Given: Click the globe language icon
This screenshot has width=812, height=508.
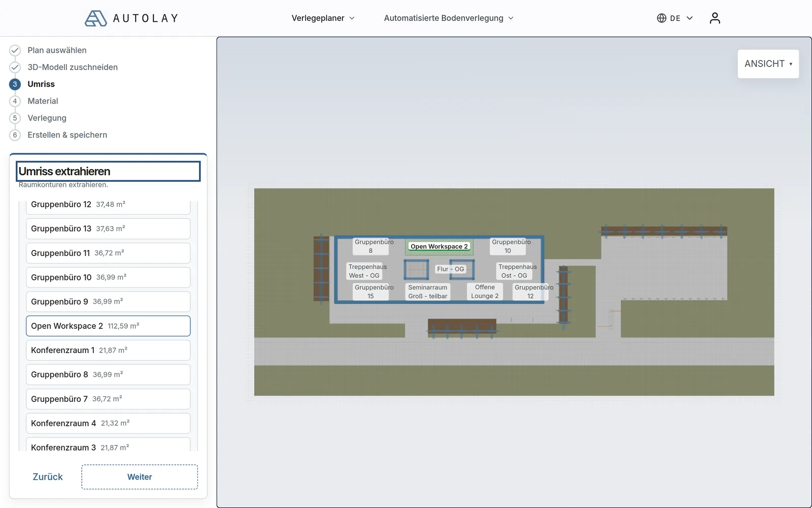Looking at the screenshot, I should coord(661,18).
